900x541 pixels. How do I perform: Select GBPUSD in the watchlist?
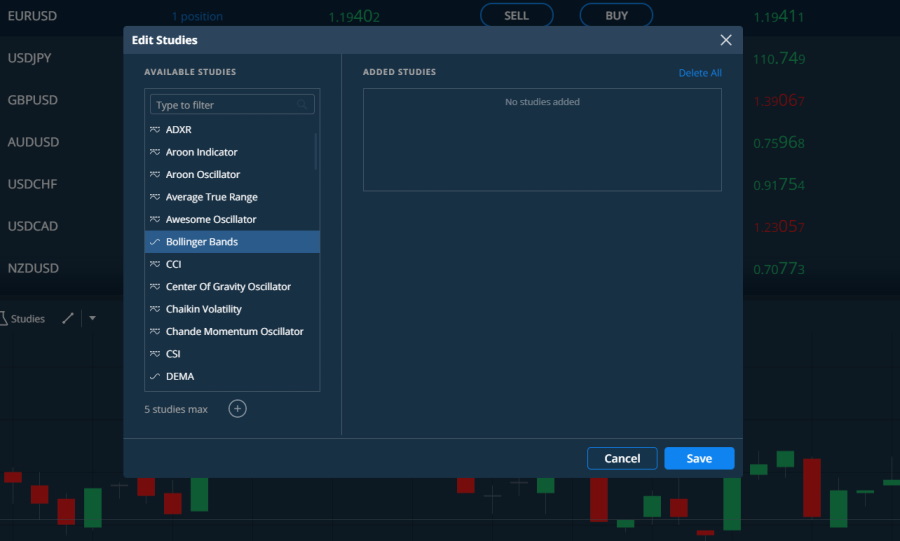point(33,100)
